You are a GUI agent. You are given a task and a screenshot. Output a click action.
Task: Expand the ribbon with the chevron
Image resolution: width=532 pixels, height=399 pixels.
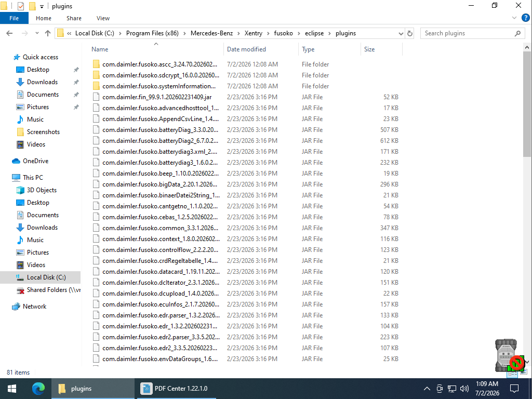(514, 18)
